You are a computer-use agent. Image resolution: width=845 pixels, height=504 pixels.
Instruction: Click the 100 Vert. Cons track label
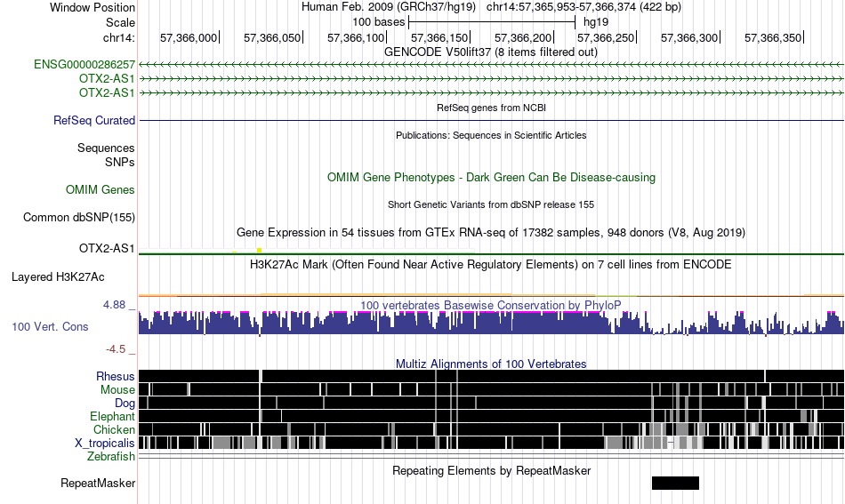(x=50, y=327)
